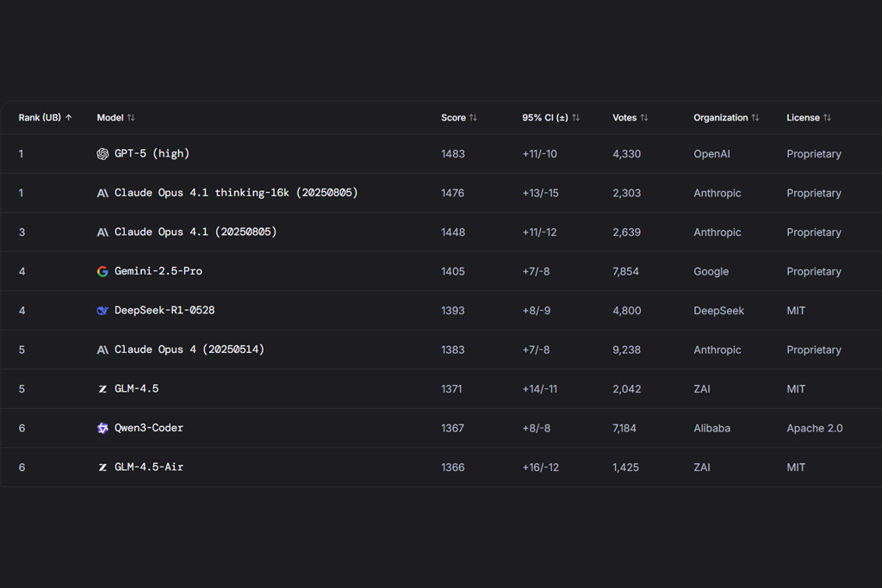Click the OpenAI logo beside GPT-5 (high)

(102, 154)
